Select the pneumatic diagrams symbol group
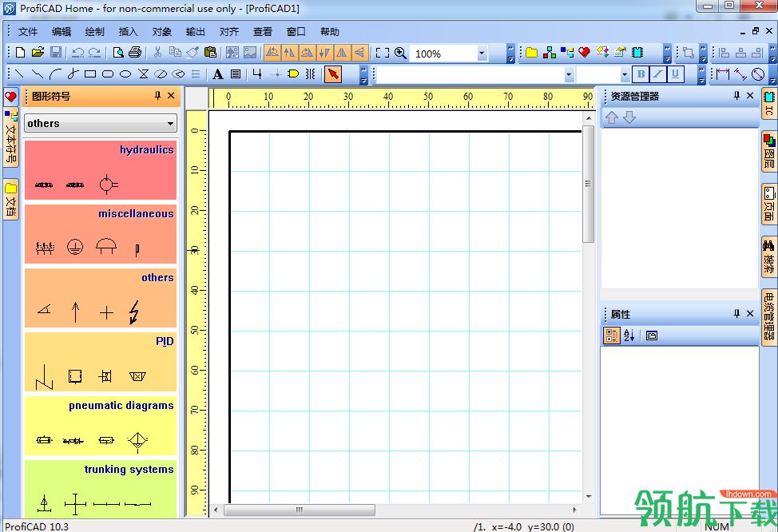Image resolution: width=778 pixels, height=532 pixels. [x=101, y=426]
